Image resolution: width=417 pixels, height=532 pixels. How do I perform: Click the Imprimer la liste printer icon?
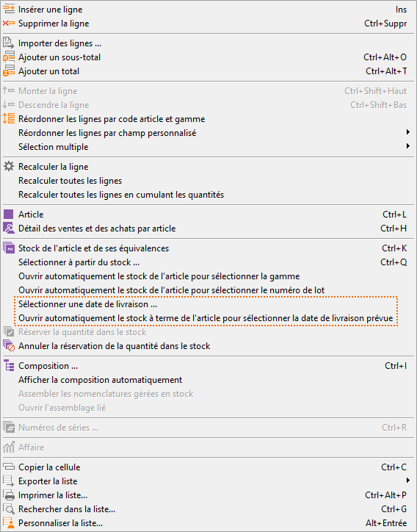[9, 495]
